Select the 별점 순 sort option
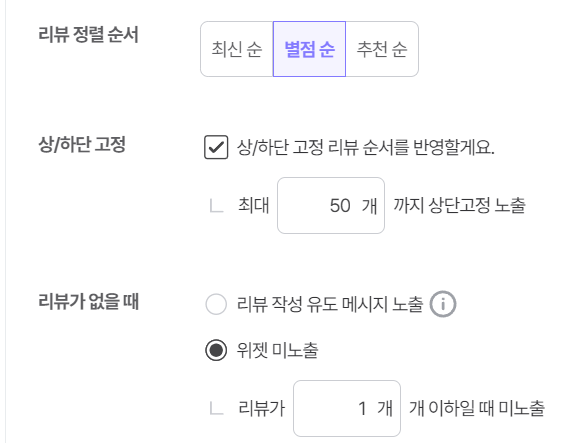The image size is (570, 443). click(x=309, y=49)
